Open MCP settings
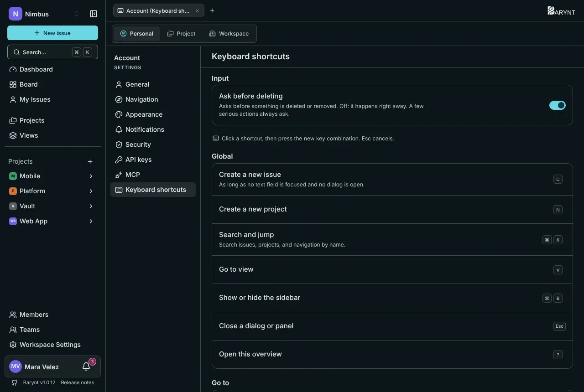 (x=153, y=175)
